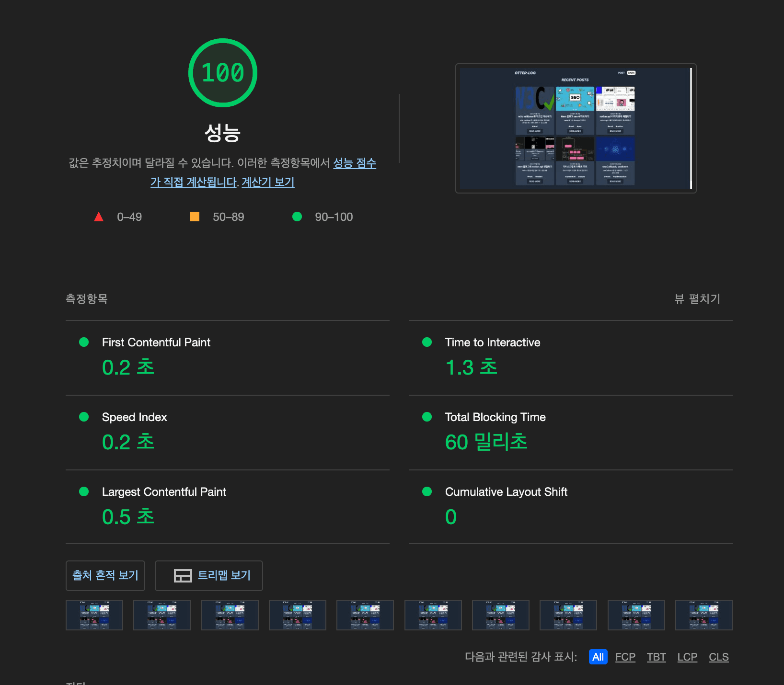Select the green dot for Largest Contentful Paint
The height and width of the screenshot is (685, 784).
pyautogui.click(x=84, y=491)
